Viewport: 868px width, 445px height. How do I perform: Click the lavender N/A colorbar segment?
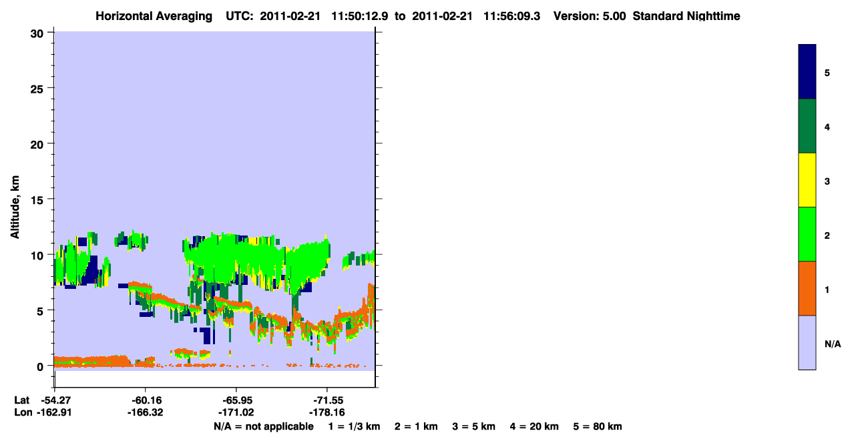click(x=807, y=342)
